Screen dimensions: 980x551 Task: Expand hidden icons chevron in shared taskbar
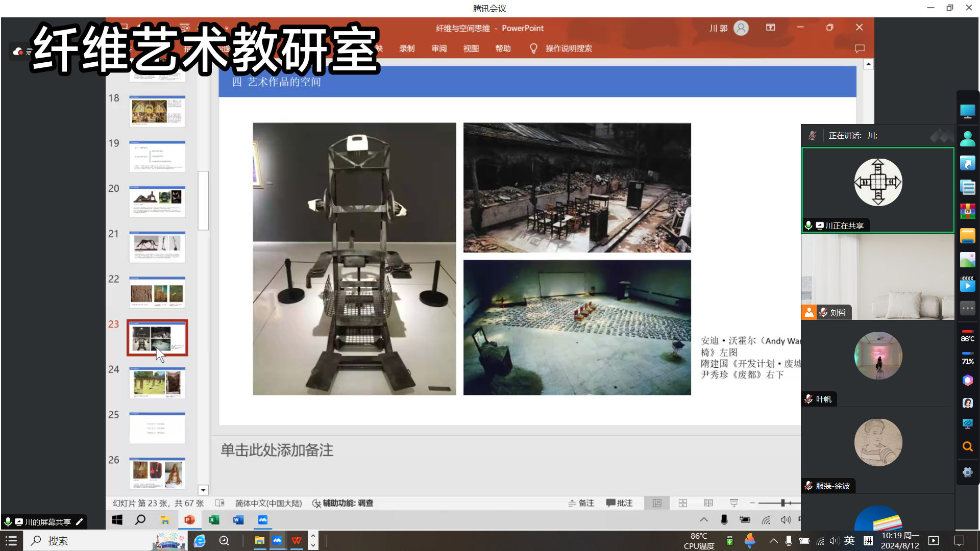click(x=704, y=520)
